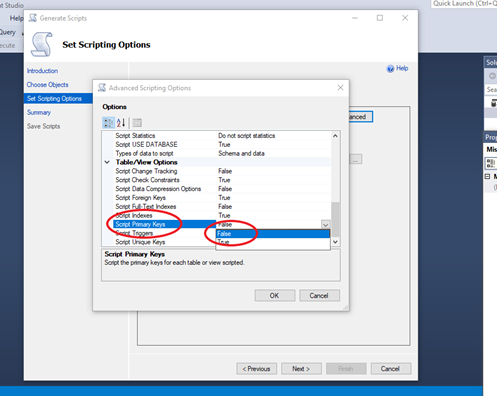Select Alphabetical sort icon in Options toolbar
Image resolution: width=497 pixels, height=396 pixels.
pos(121,123)
